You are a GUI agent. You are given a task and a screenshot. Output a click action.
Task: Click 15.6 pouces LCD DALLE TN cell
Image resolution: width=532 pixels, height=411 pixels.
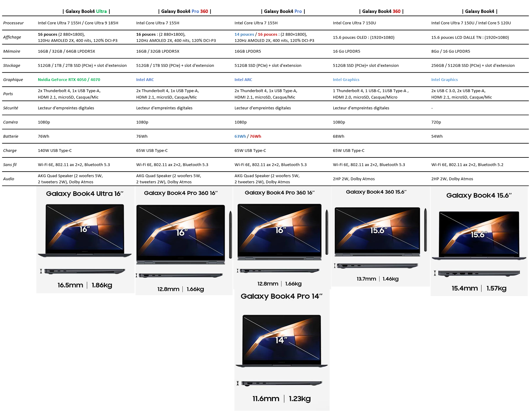[470, 38]
